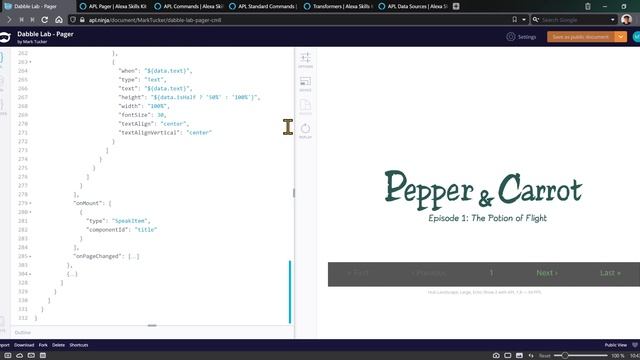Bookmark this page with the bookmark icon
The width and height of the screenshot is (640, 360).
tap(514, 20)
